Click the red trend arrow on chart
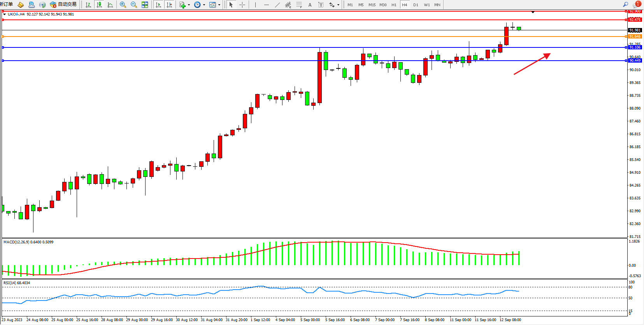 pos(532,64)
